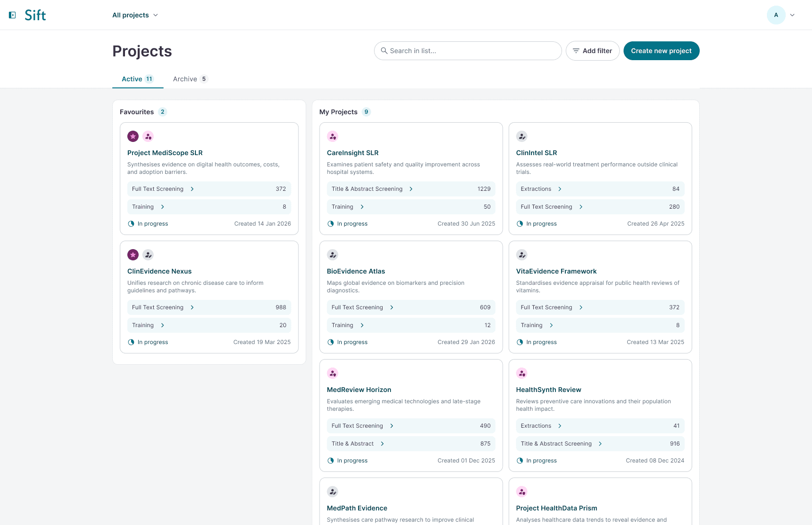This screenshot has height=525, width=812.
Task: Click In progress status icon on VitaEvidence Framework
Action: (520, 342)
